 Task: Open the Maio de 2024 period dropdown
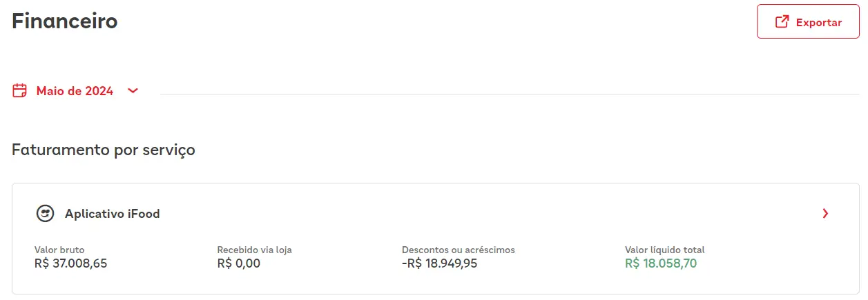pyautogui.click(x=75, y=90)
